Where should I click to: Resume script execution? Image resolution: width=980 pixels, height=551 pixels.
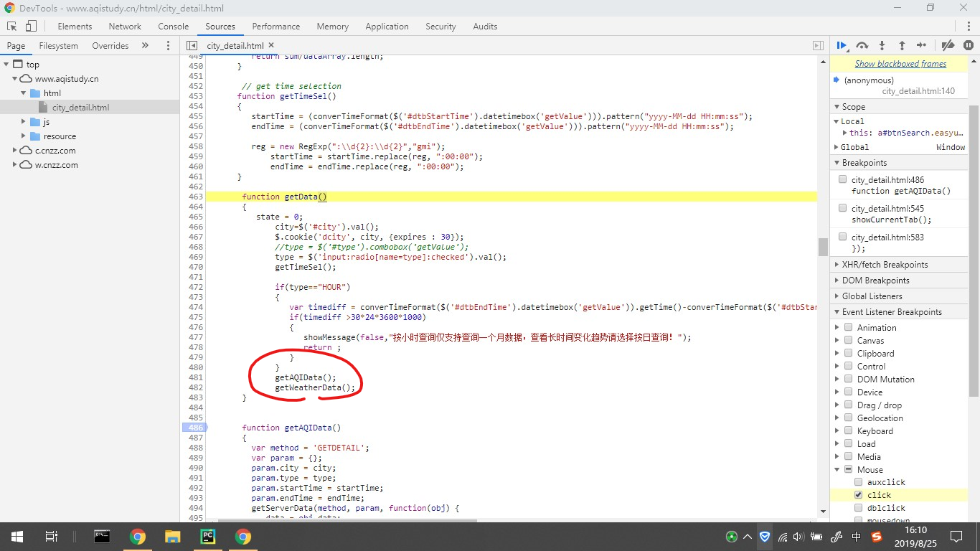(x=843, y=45)
